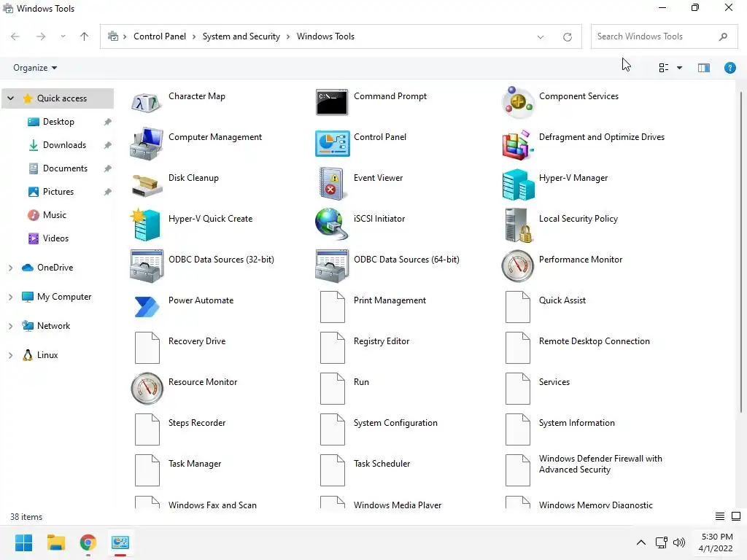Collapse the Quick access tree node

(10, 98)
